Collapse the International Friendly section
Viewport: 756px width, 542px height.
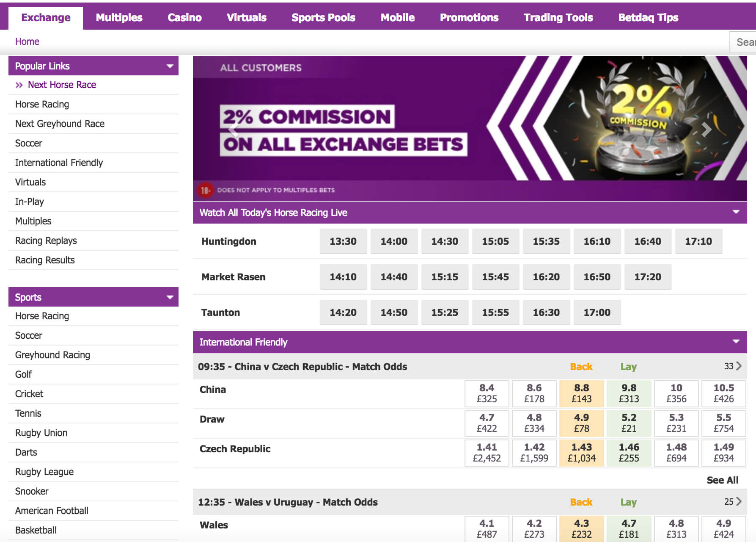pyautogui.click(x=736, y=341)
